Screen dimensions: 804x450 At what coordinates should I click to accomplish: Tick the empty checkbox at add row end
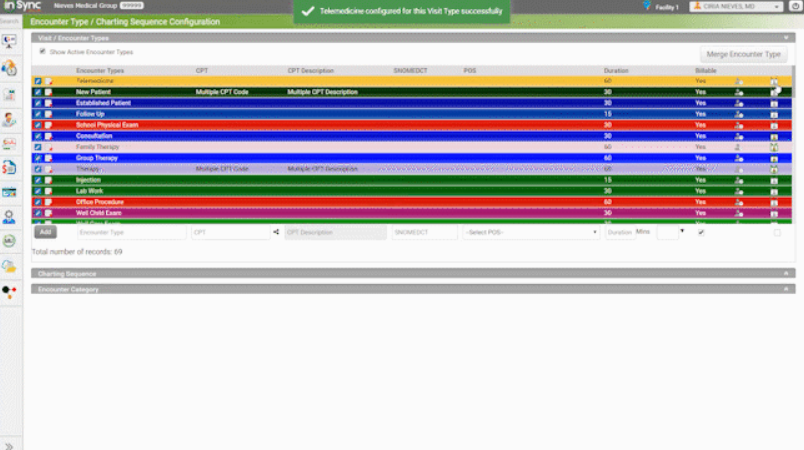(777, 233)
